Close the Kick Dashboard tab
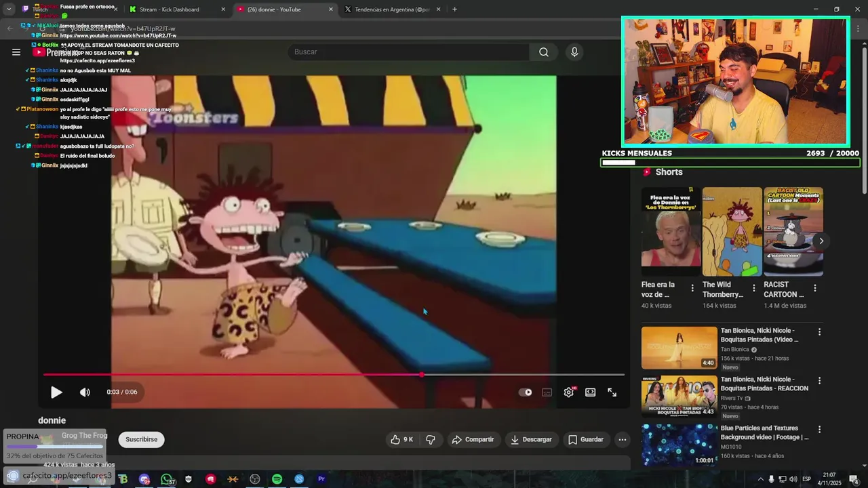 tap(223, 9)
